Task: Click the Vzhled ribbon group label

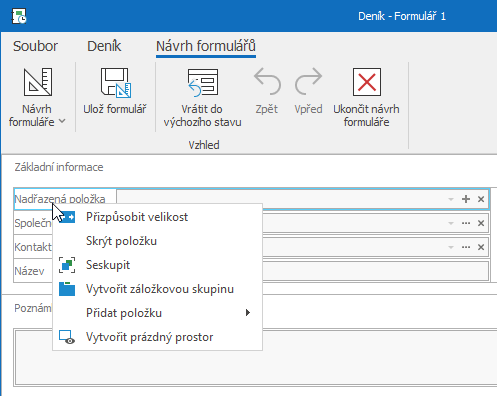Action: click(x=204, y=145)
